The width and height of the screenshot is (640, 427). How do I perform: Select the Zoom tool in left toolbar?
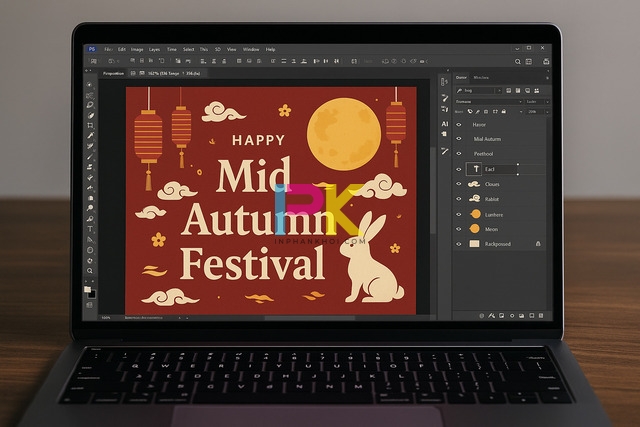[x=90, y=271]
